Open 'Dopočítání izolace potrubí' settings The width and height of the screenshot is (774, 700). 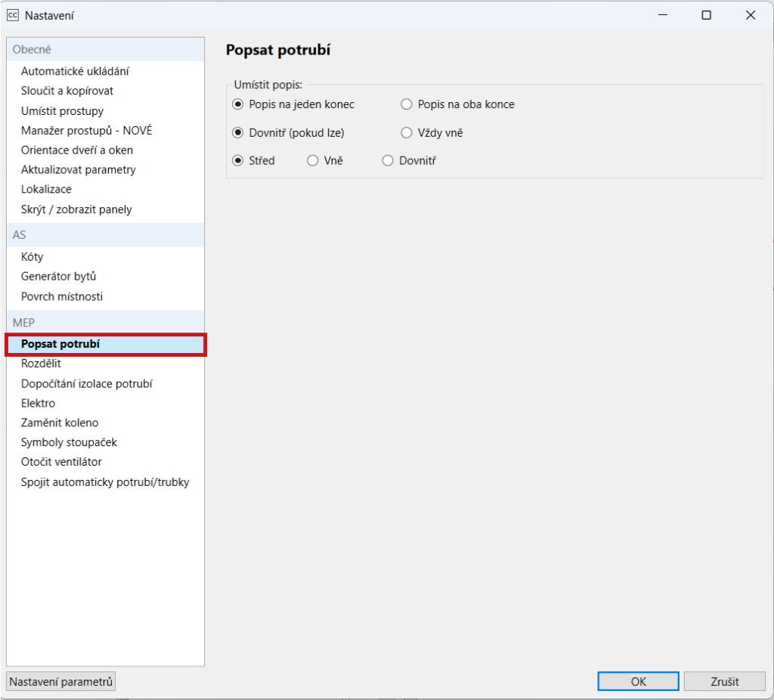(x=87, y=383)
